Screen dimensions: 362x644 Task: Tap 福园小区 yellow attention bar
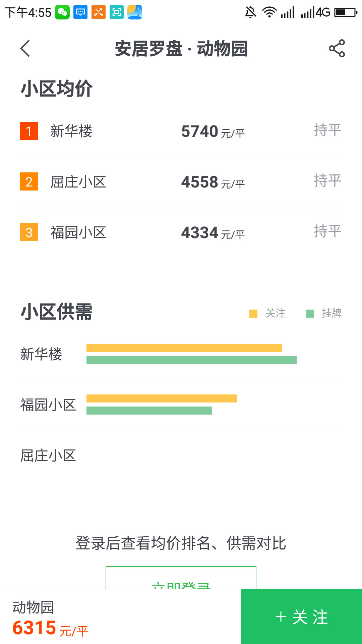(162, 398)
